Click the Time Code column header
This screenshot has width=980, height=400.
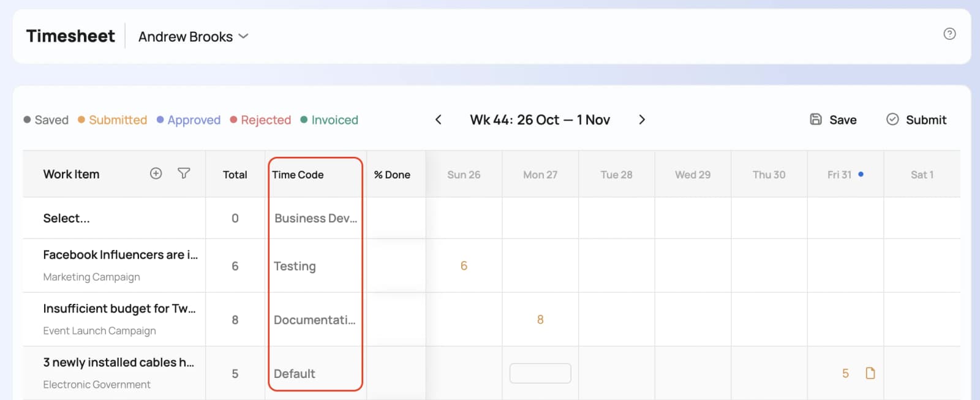pyautogui.click(x=298, y=175)
